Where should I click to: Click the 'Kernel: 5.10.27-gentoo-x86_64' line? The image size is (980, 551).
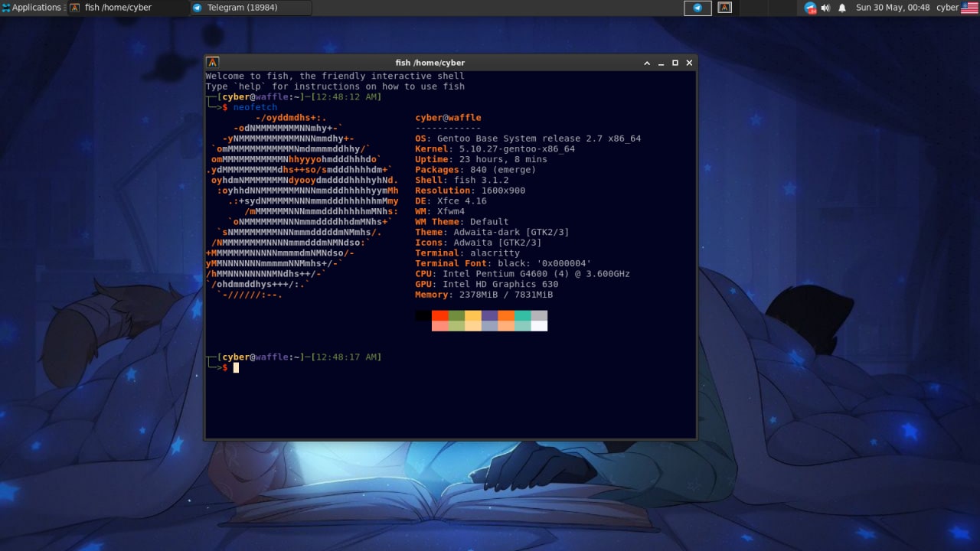495,149
